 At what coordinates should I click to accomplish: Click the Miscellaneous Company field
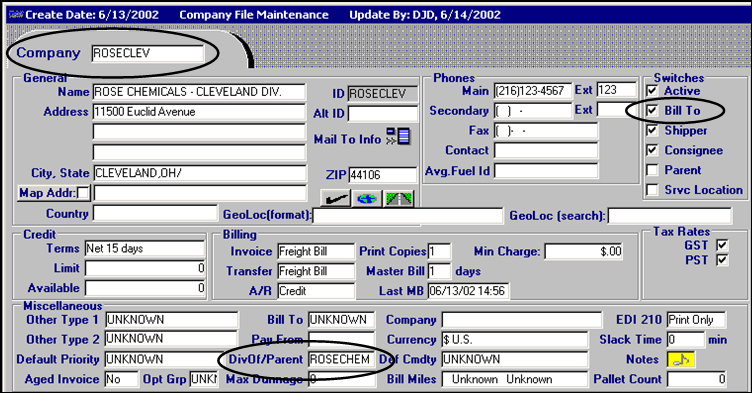[x=522, y=320]
